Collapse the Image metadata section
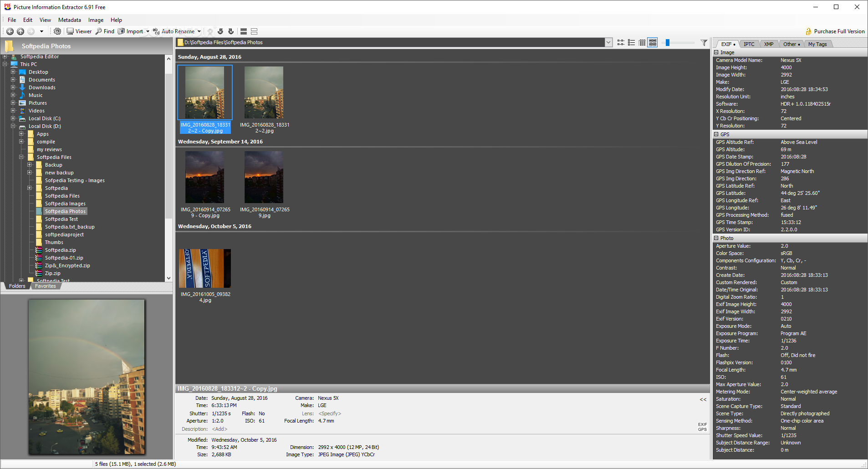Screen dimensions: 868x469 click(x=716, y=52)
